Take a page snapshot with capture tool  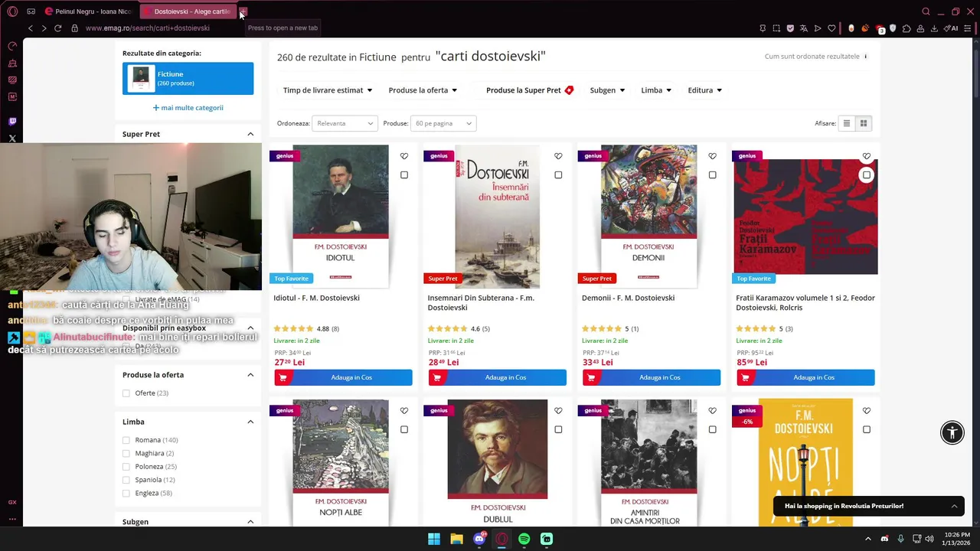(x=776, y=28)
